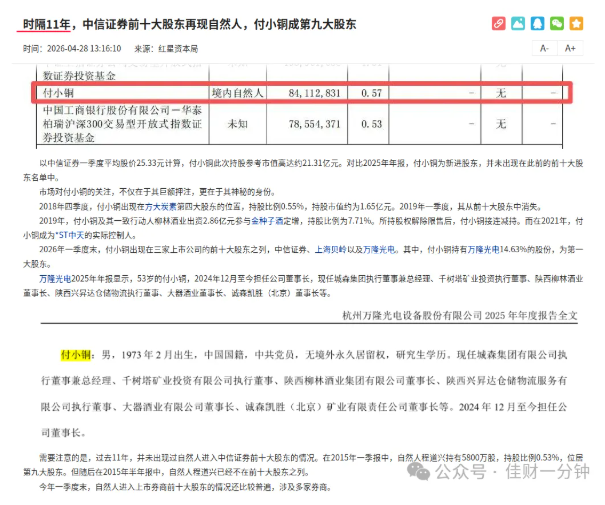The height and width of the screenshot is (505, 605).
Task: Select the share count 84,112,831
Action: pyautogui.click(x=314, y=93)
